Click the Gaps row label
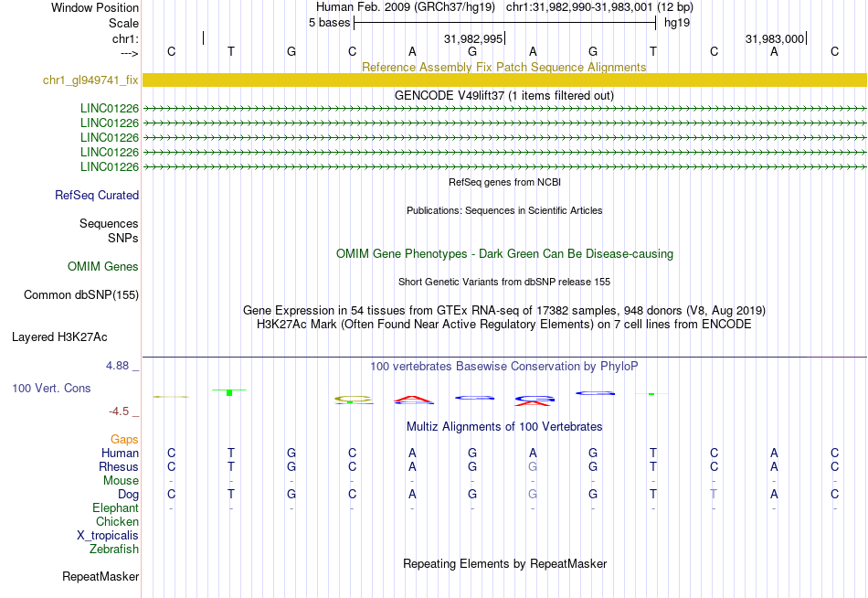Image resolution: width=868 pixels, height=598 pixels. [124, 440]
